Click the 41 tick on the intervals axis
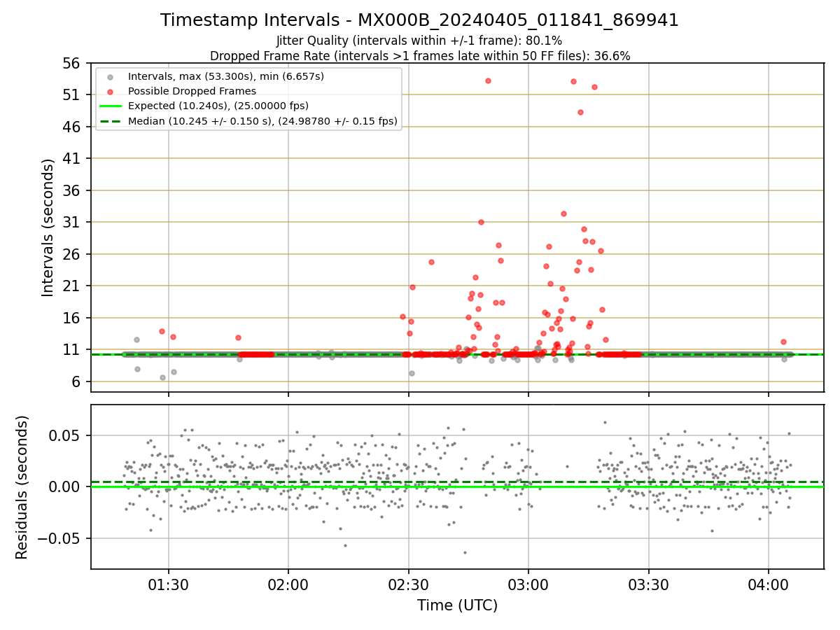840x630 pixels. tap(73, 159)
